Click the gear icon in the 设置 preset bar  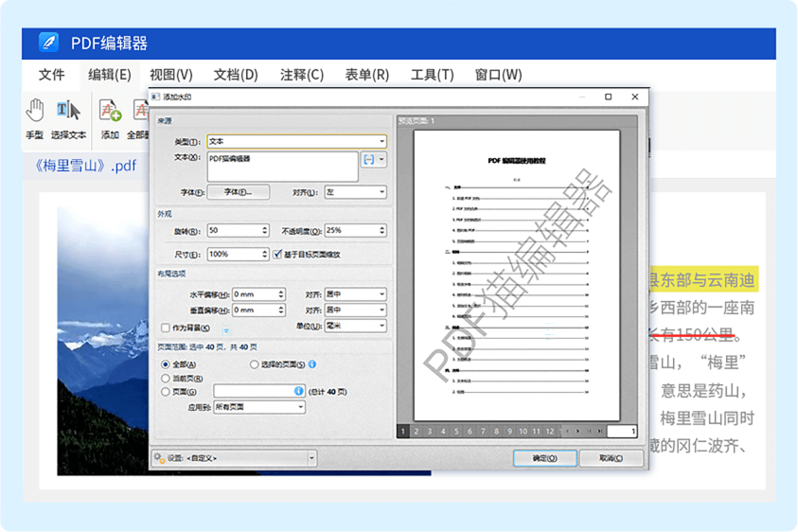coord(159,458)
